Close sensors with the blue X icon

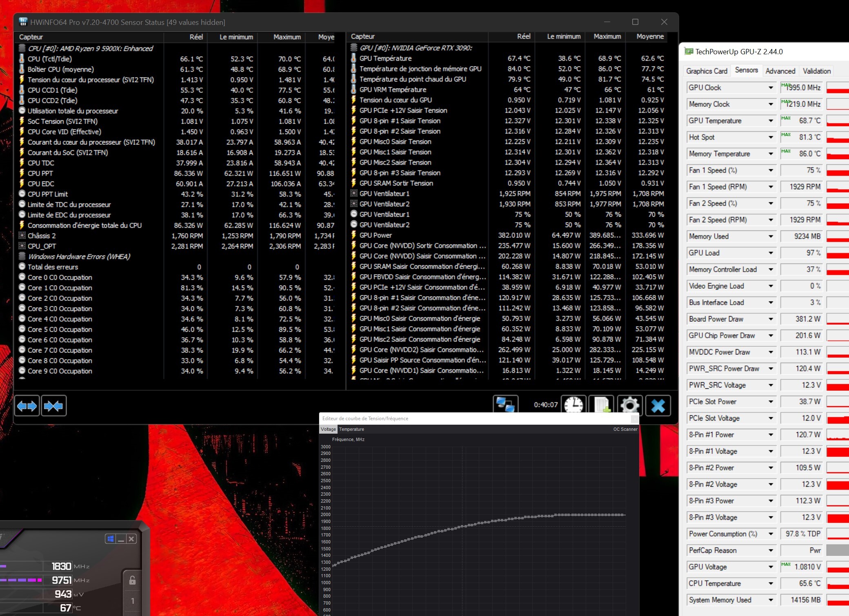click(658, 405)
